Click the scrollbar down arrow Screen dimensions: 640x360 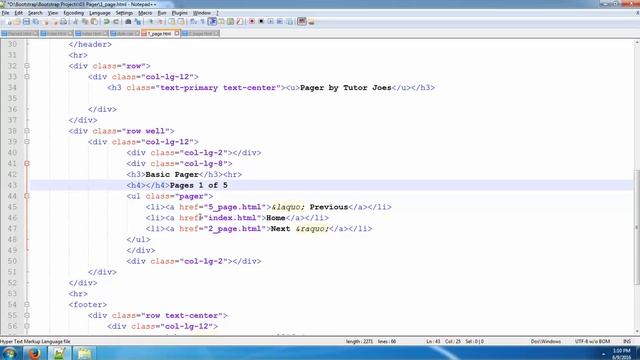636,332
